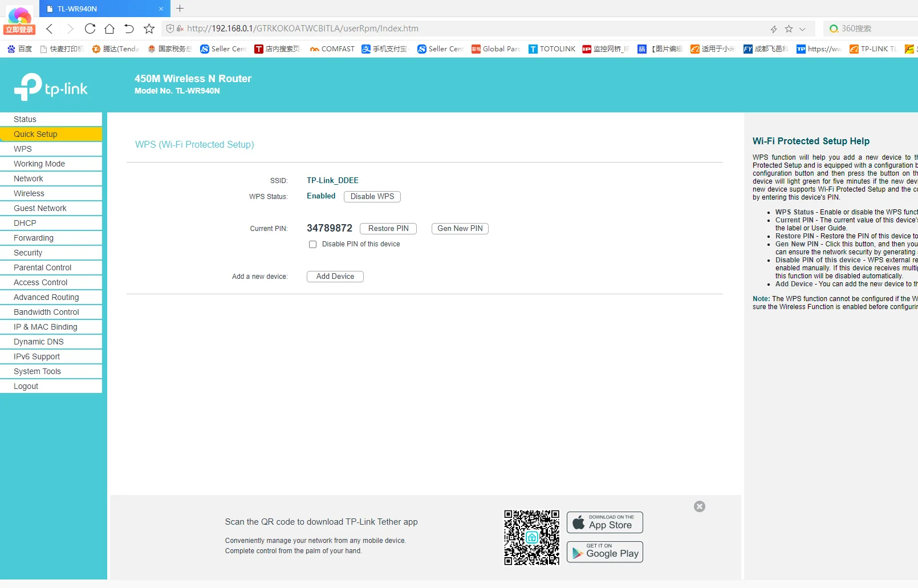Open the Wireless menu
Image resolution: width=918 pixels, height=588 pixels.
pos(51,193)
